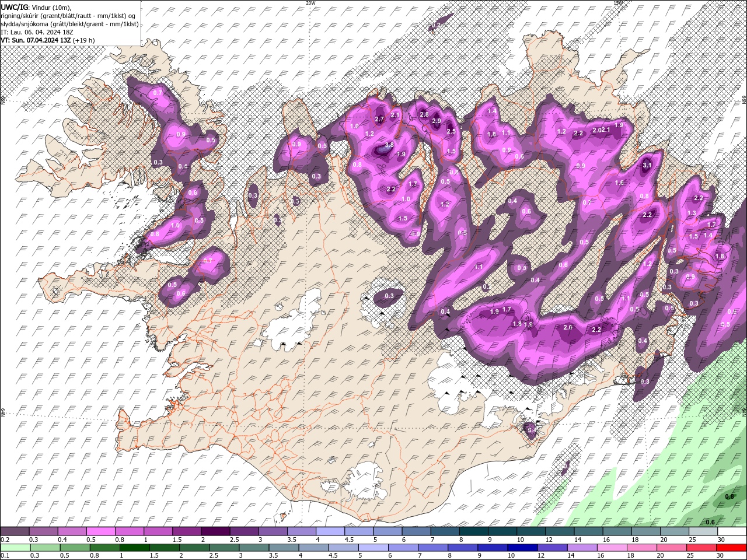Pick the lower-row 1 darkest green swatch

134,548
